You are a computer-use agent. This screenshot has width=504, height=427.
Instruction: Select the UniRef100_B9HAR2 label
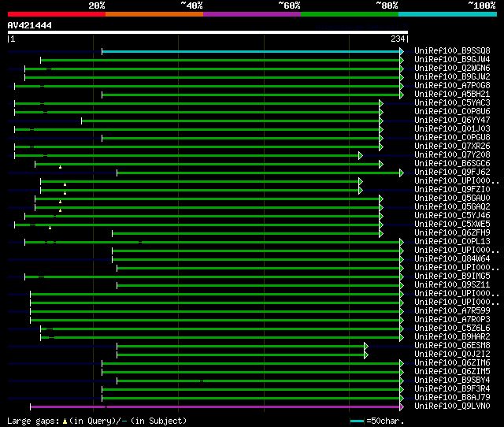click(452, 337)
